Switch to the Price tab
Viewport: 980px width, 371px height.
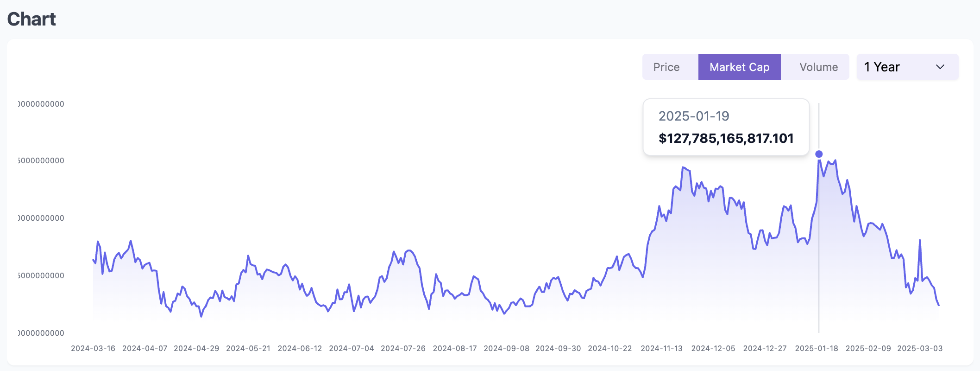[666, 67]
